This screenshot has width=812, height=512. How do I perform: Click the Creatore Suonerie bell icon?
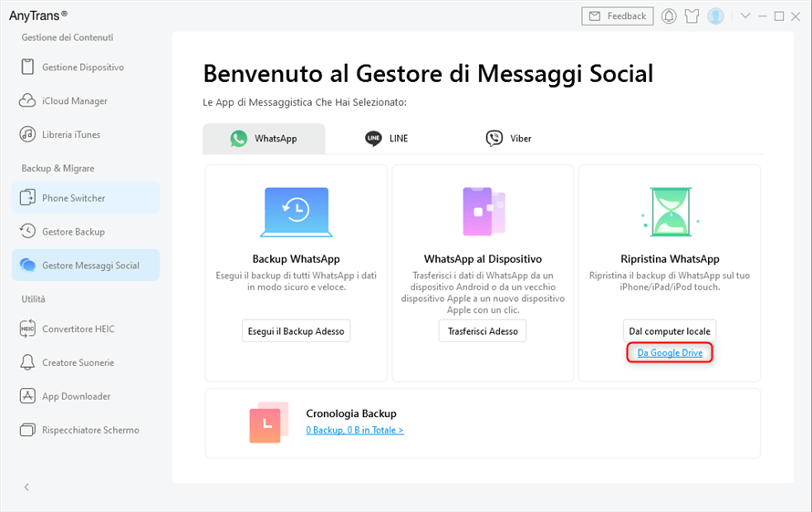click(x=27, y=362)
